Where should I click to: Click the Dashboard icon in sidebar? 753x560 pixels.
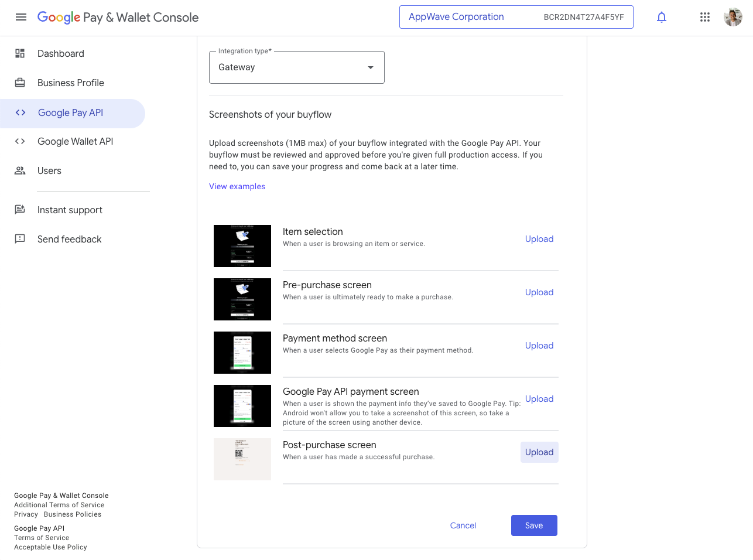pyautogui.click(x=20, y=53)
